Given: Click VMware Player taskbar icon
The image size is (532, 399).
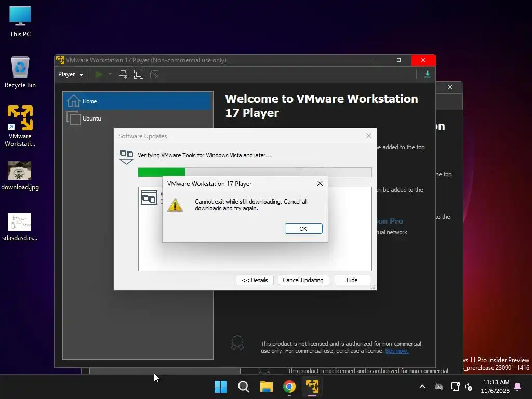Looking at the screenshot, I should pos(312,387).
